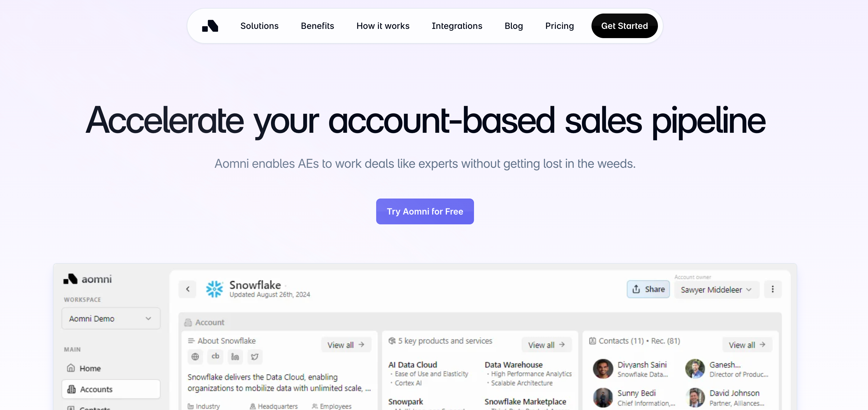Click the back arrow next to Snowflake
Viewport: 868px width, 410px height.
point(187,289)
